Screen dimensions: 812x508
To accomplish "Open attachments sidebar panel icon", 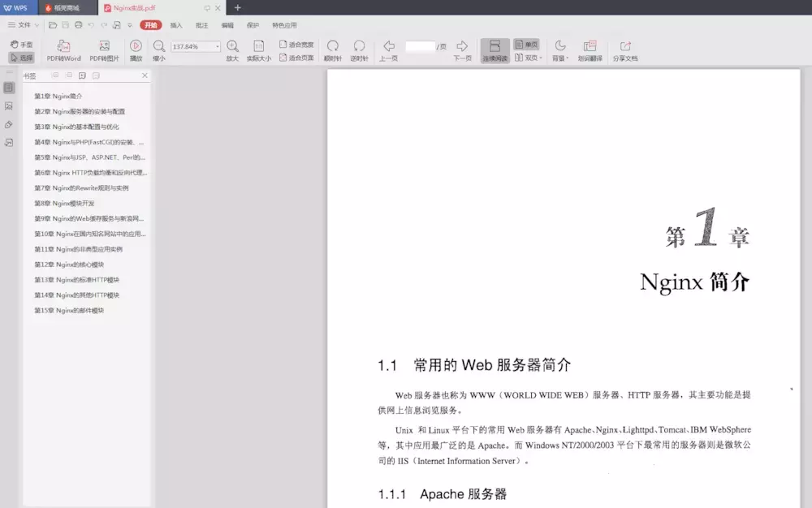I will coord(9,125).
